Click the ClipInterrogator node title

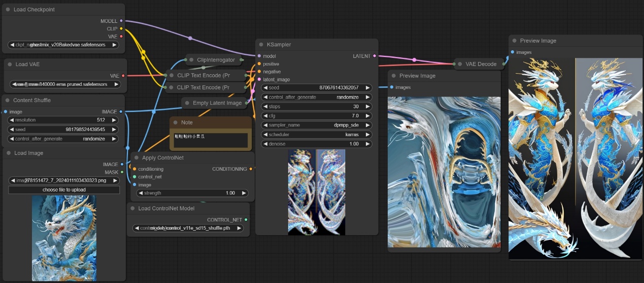[x=216, y=60]
